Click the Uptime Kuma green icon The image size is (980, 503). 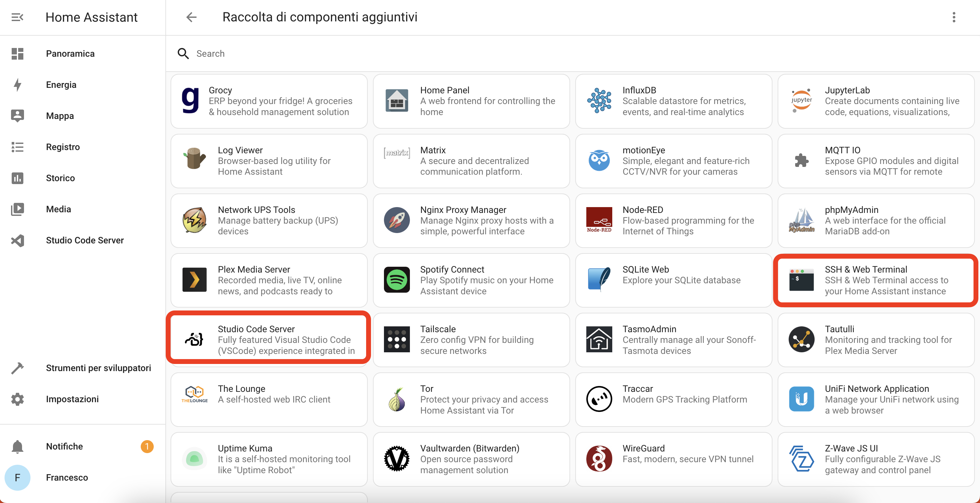194,459
